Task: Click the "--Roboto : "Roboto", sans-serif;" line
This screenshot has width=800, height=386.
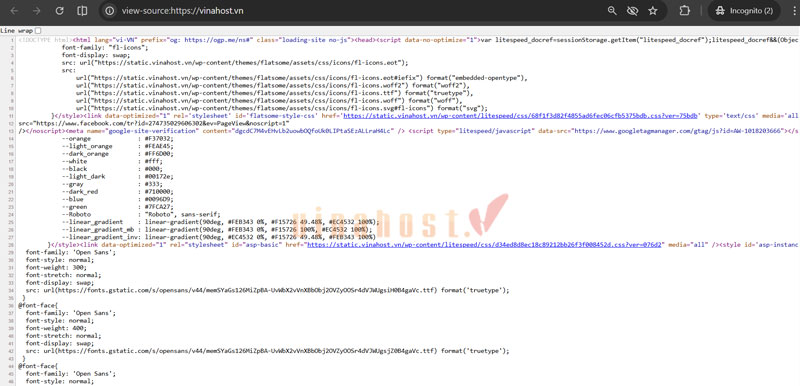Action: pos(140,214)
